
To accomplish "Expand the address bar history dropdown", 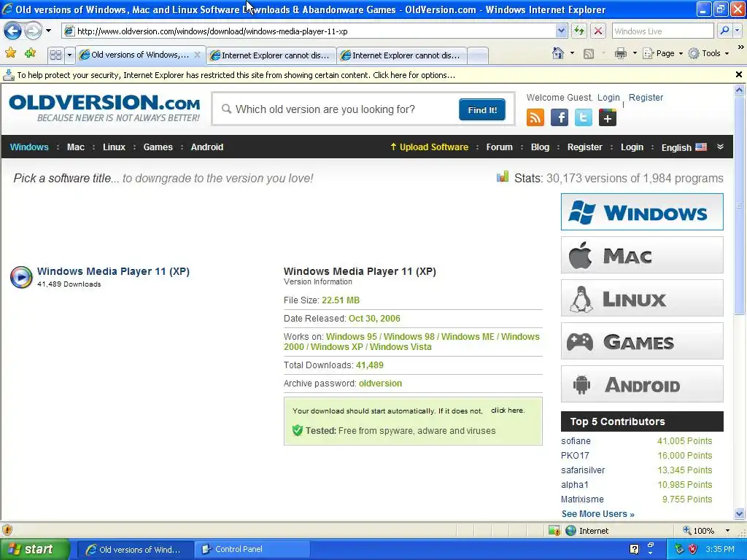I will 561,31.
